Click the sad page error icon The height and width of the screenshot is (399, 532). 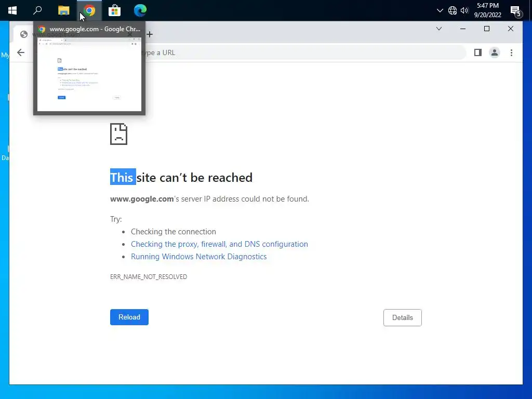coord(119,134)
